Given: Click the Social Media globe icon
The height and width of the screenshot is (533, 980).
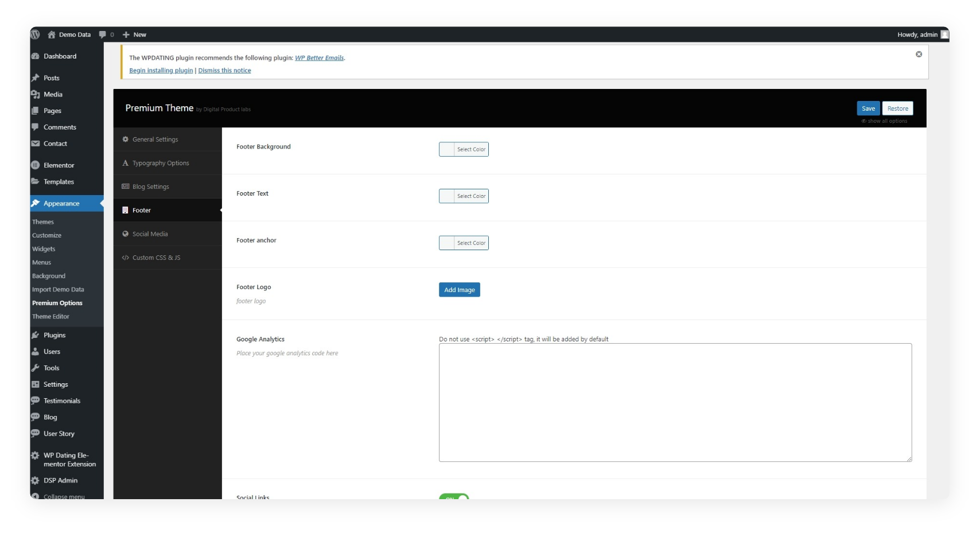Looking at the screenshot, I should pyautogui.click(x=125, y=234).
